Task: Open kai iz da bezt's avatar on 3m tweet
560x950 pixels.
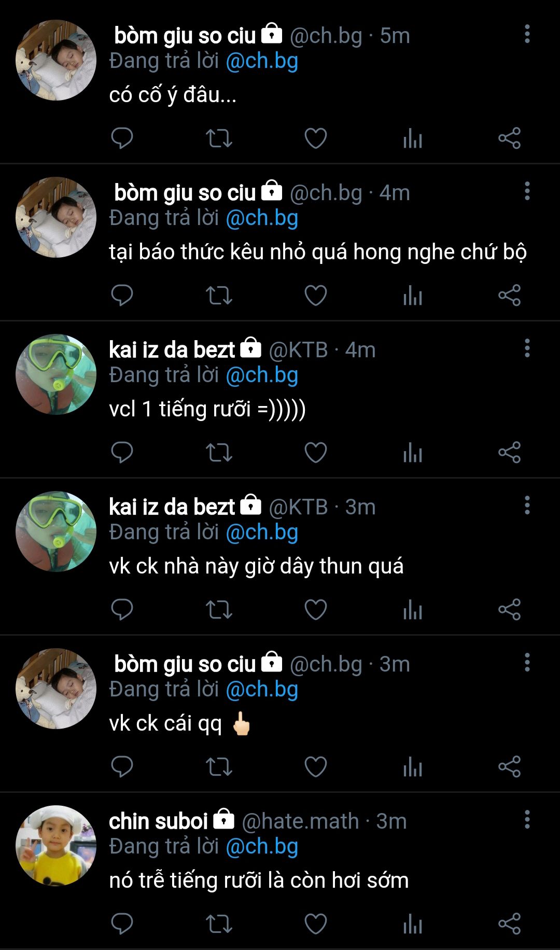Action: click(56, 531)
